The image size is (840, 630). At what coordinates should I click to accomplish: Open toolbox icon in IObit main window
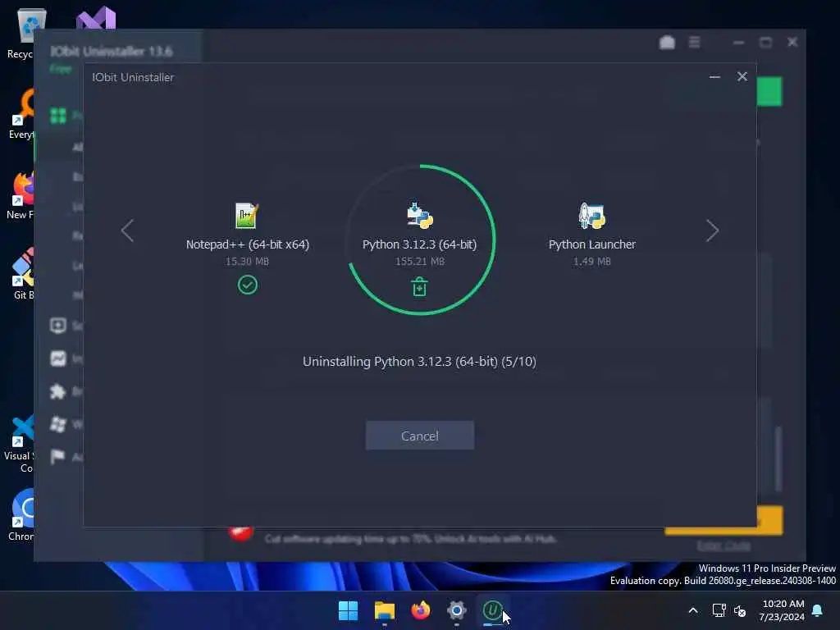tap(667, 43)
